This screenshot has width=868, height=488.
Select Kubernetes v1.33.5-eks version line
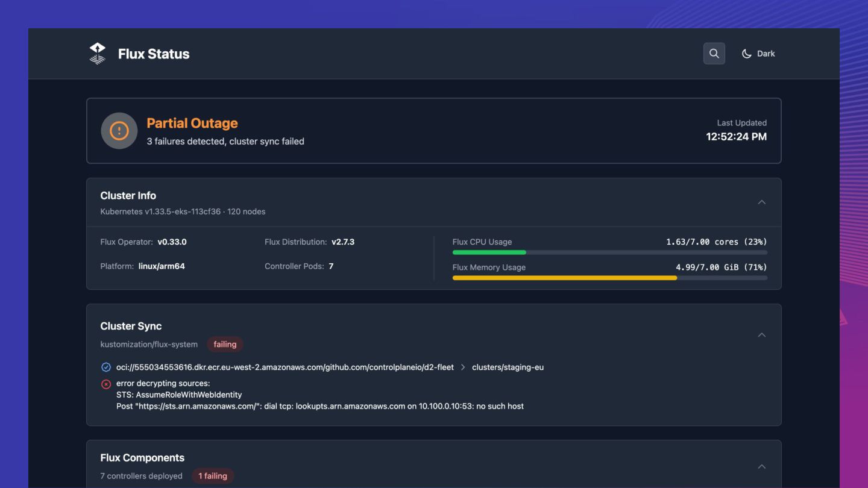tap(183, 211)
